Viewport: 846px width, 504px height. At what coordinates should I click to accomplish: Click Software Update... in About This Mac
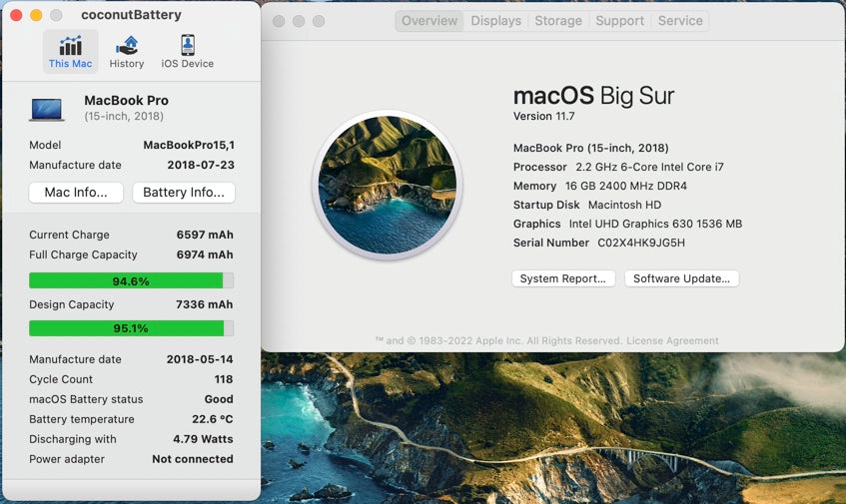click(681, 278)
